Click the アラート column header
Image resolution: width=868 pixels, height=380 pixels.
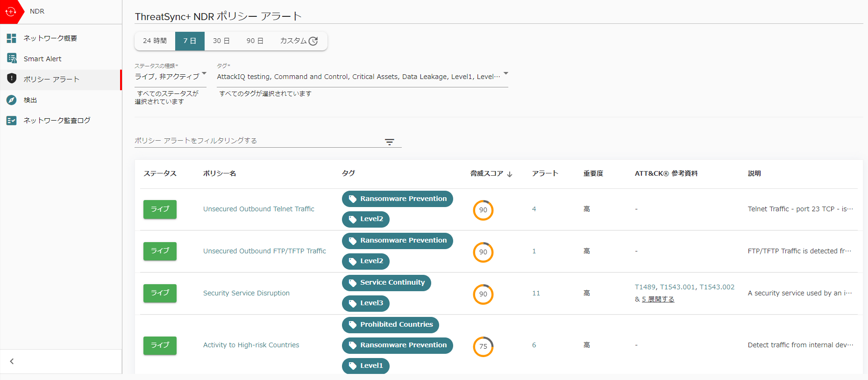(545, 173)
